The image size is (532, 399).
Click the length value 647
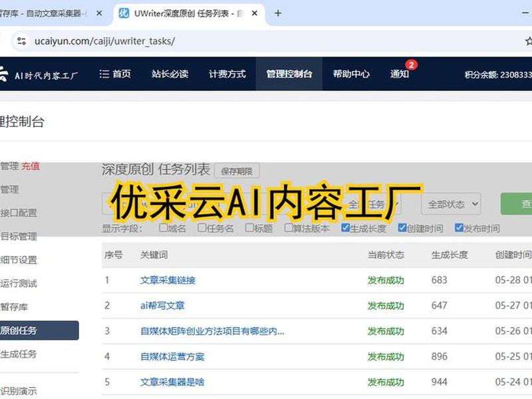coord(440,305)
